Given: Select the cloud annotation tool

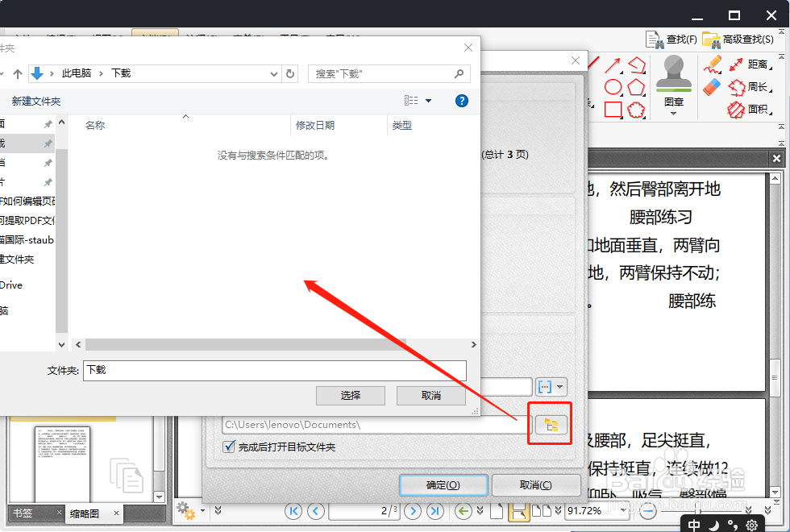Looking at the screenshot, I should tap(637, 109).
